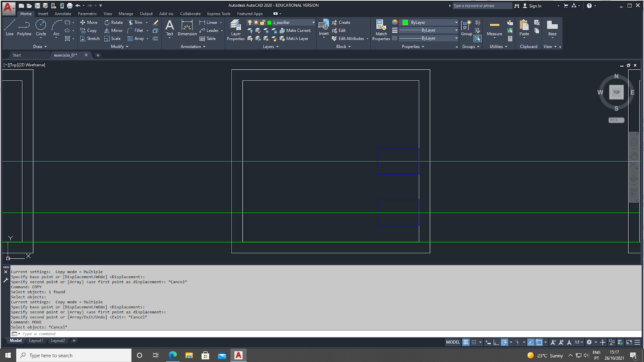Click the Measure tool
The width and height of the screenshot is (644, 362).
pos(495,28)
